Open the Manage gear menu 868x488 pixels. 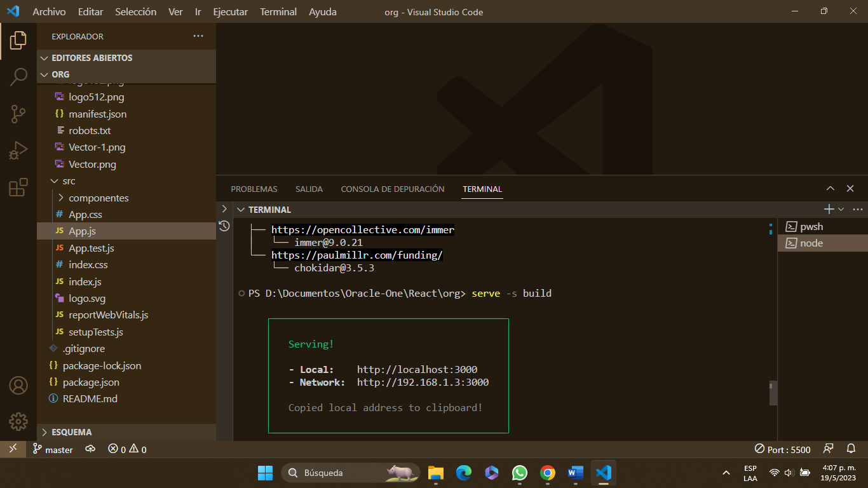coord(18,421)
